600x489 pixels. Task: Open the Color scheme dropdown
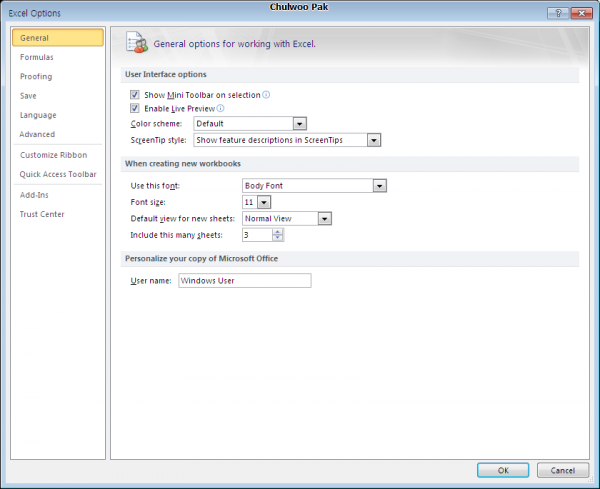click(x=300, y=124)
